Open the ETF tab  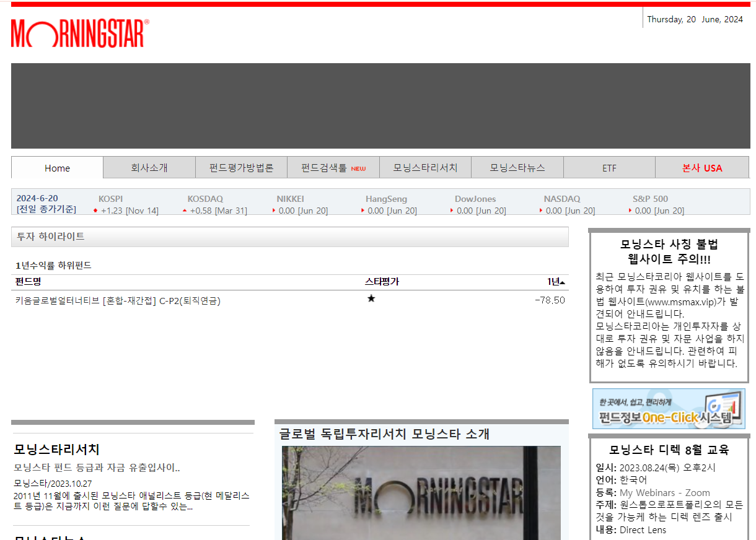point(609,167)
